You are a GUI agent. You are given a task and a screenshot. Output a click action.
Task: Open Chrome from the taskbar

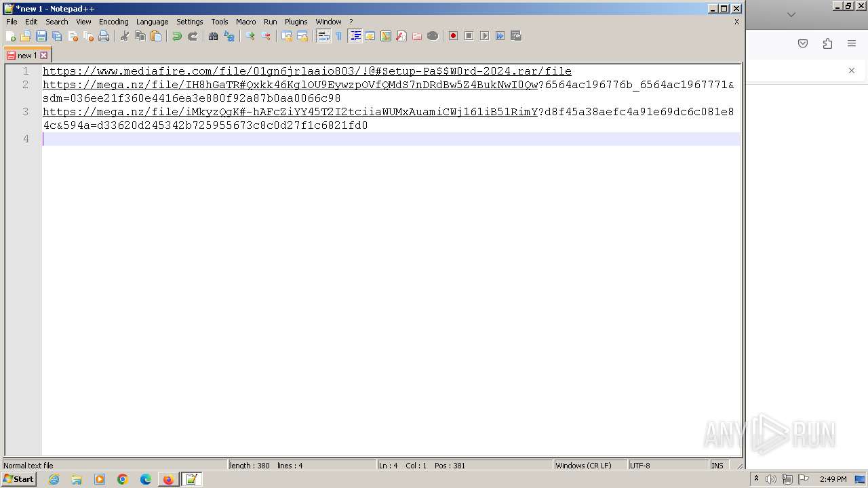click(x=123, y=479)
